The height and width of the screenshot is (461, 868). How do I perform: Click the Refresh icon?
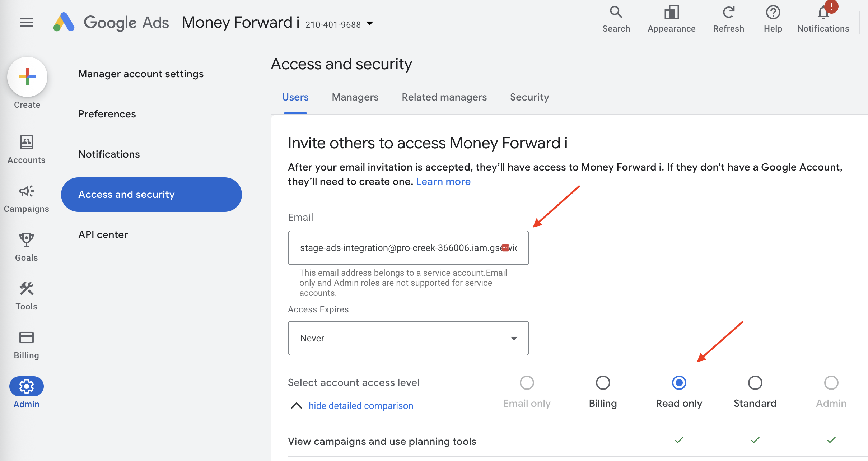pyautogui.click(x=728, y=13)
